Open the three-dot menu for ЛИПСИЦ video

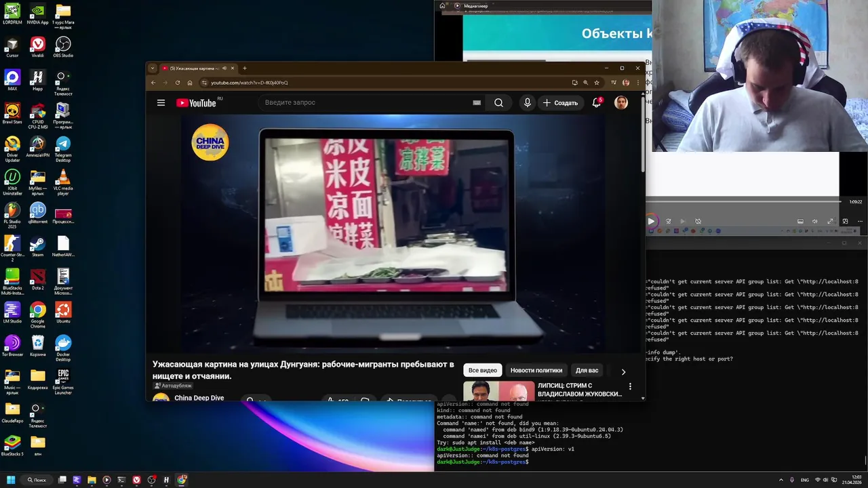click(630, 386)
